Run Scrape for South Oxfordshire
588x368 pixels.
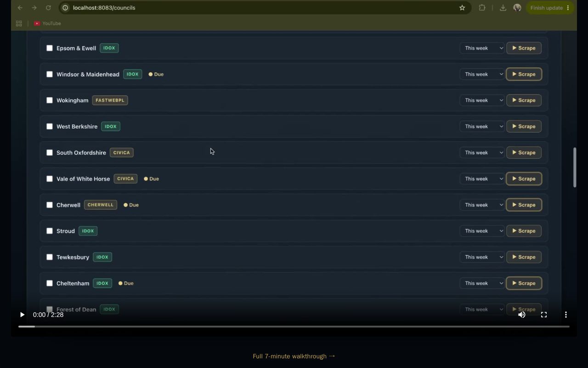click(x=524, y=153)
